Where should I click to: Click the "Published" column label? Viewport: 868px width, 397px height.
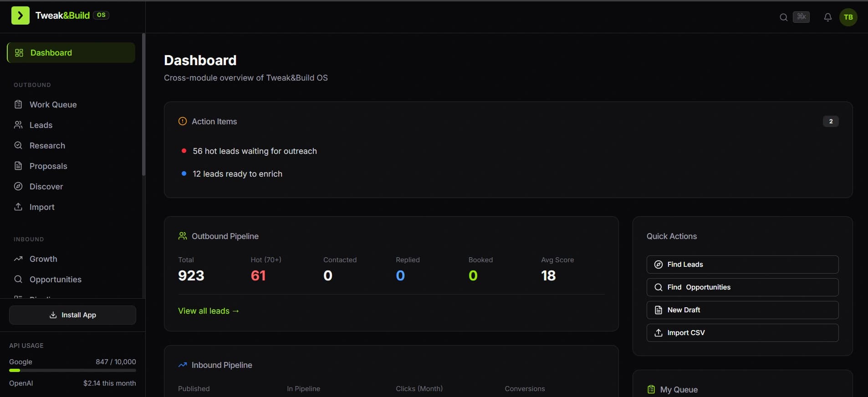coord(194,389)
